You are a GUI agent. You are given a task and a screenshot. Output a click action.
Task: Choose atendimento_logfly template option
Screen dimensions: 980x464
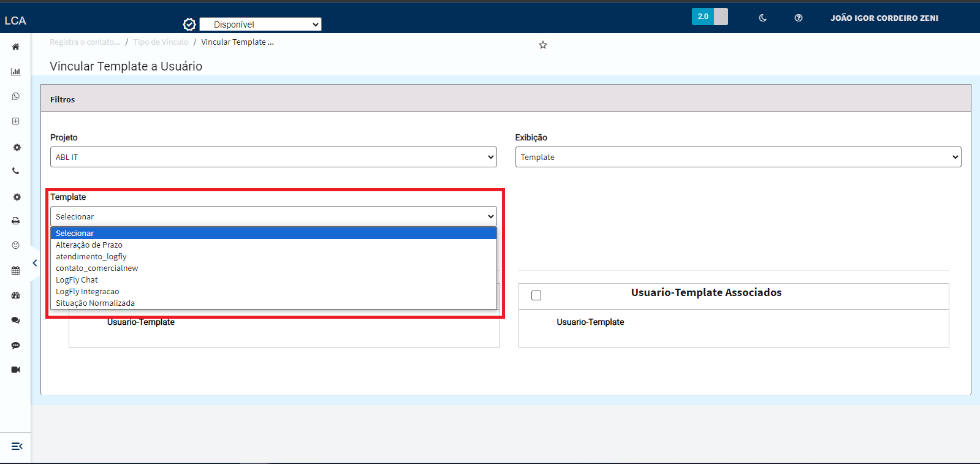(x=273, y=257)
